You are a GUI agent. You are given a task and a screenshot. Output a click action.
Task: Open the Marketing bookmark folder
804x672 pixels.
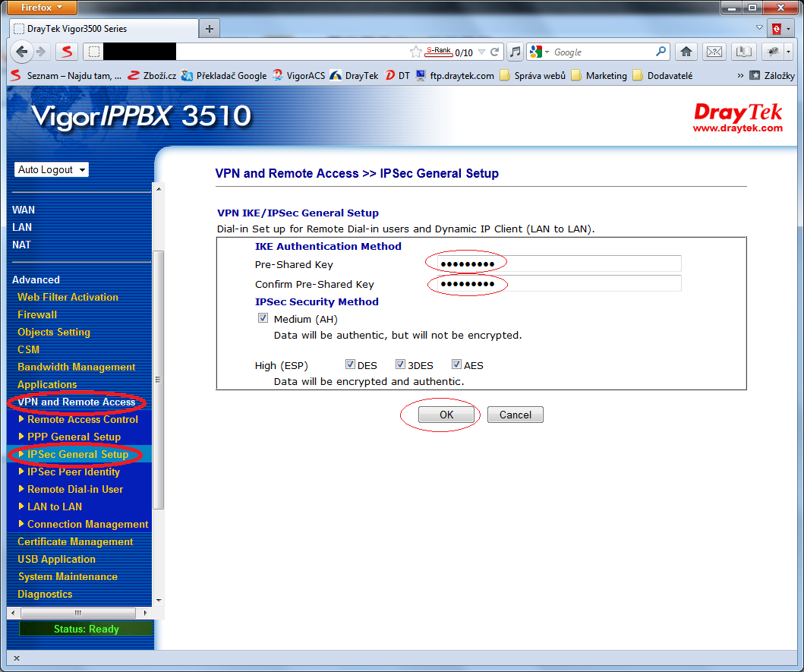pyautogui.click(x=599, y=75)
